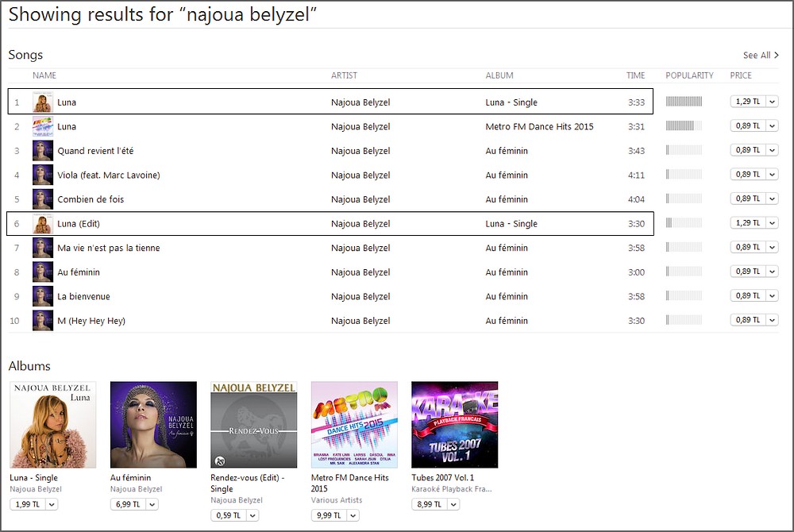Click artwork icon of song Quand revient l'été
Screen dimensions: 794x532
coord(43,151)
